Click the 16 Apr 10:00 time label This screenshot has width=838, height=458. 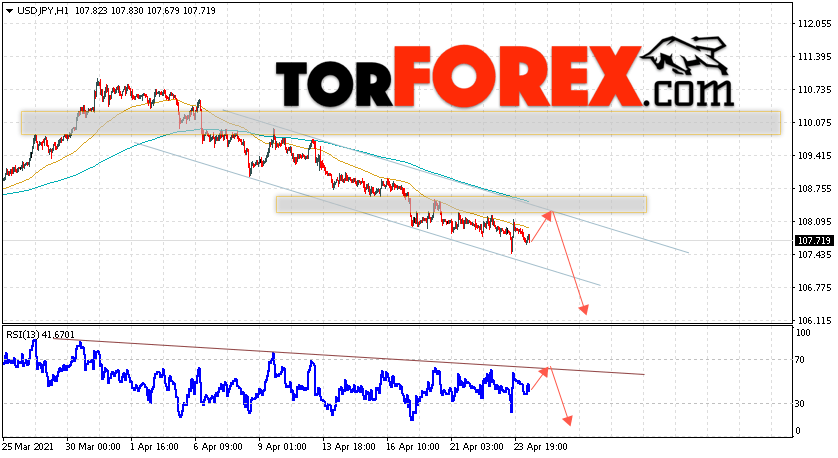(x=412, y=447)
